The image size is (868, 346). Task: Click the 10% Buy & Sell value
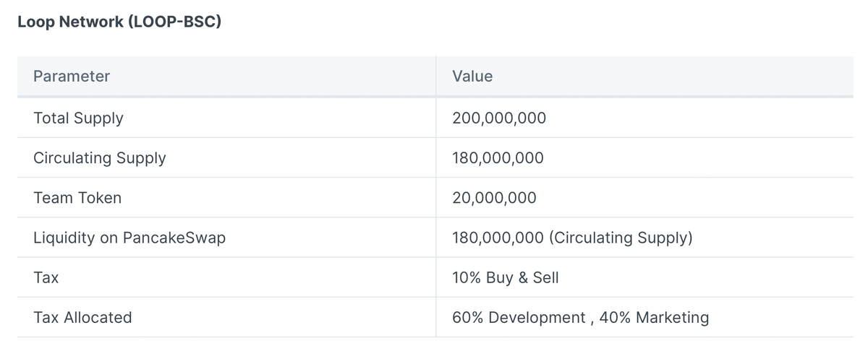(x=506, y=277)
